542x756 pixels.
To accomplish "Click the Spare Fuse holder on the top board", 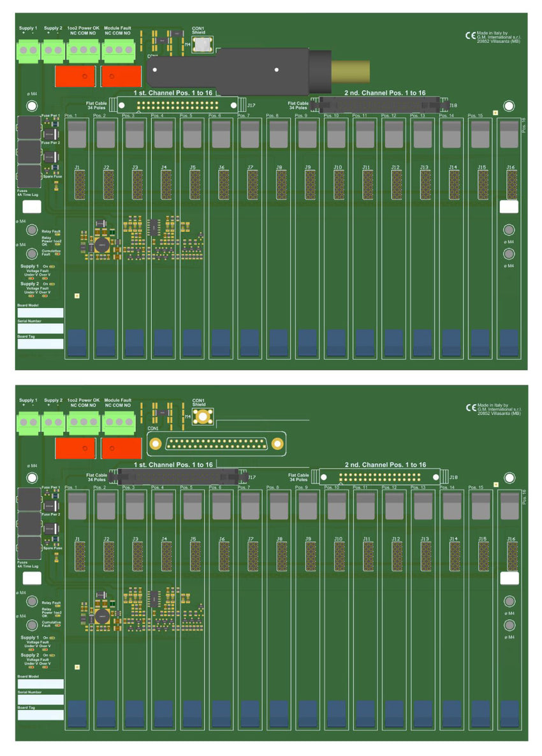I will pyautogui.click(x=28, y=176).
